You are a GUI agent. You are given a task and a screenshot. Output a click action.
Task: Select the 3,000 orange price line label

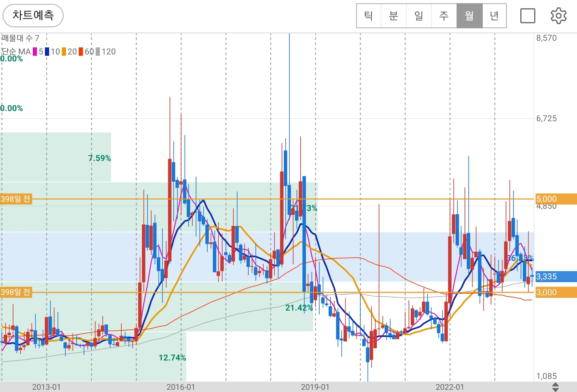[x=556, y=292]
